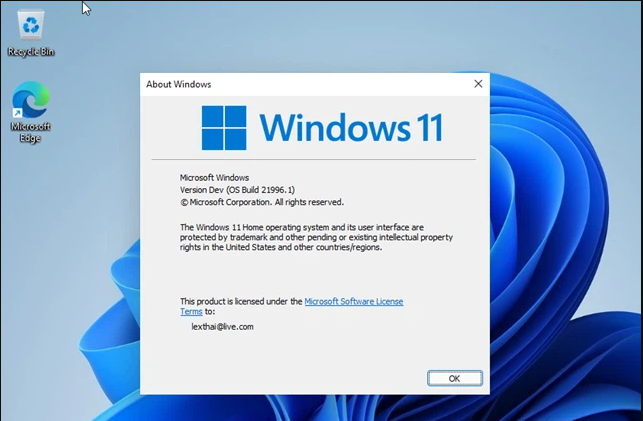Click the Version Dev OS Build 21996.1 line
The width and height of the screenshot is (643, 421).
click(x=237, y=189)
